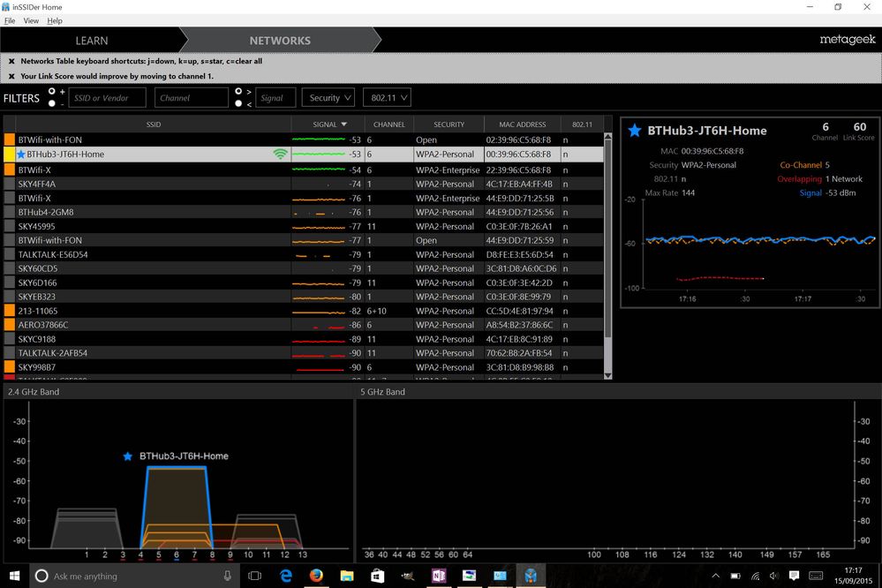
Task: Click the Channel filter field
Action: 192,98
